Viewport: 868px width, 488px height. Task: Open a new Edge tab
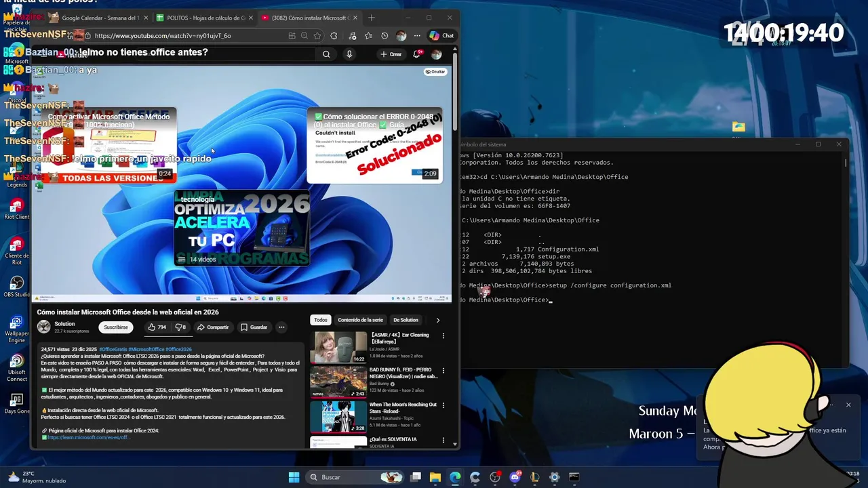pyautogui.click(x=371, y=18)
